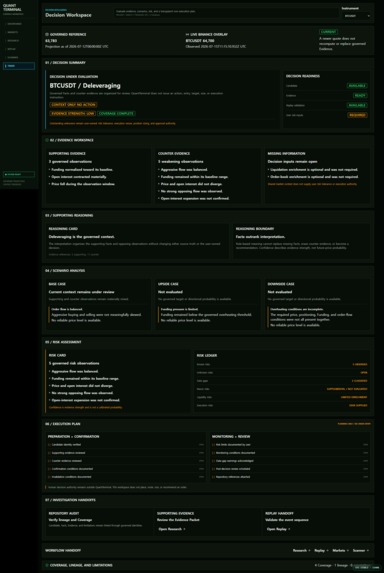The height and width of the screenshot is (573, 384).
Task: Click the Evidence Workspace section icon
Action: coord(47,140)
